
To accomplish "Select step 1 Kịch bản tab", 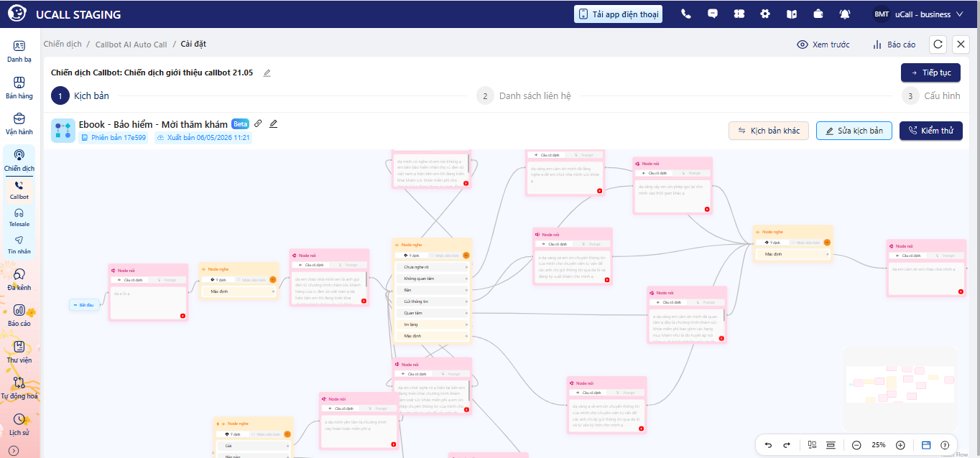I will 80,95.
